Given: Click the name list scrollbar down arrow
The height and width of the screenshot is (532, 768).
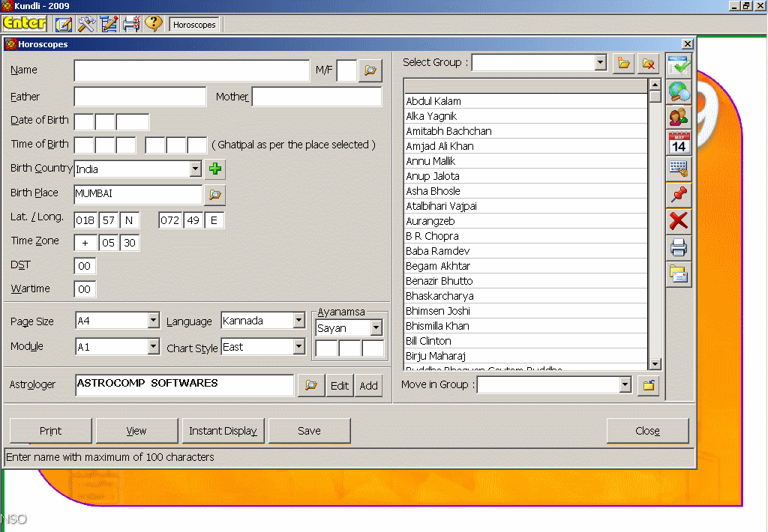Looking at the screenshot, I should coord(655,364).
